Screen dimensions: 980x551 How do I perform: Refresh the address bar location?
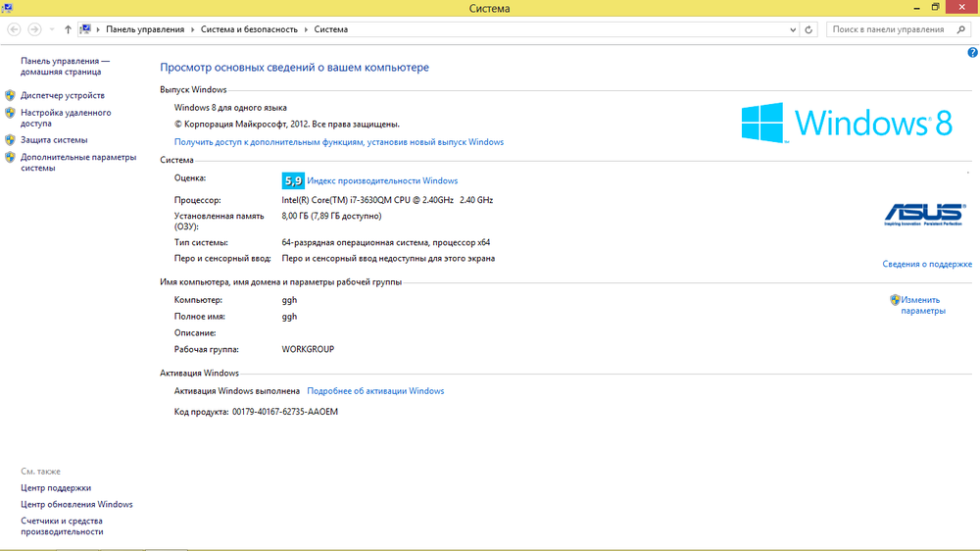808,29
